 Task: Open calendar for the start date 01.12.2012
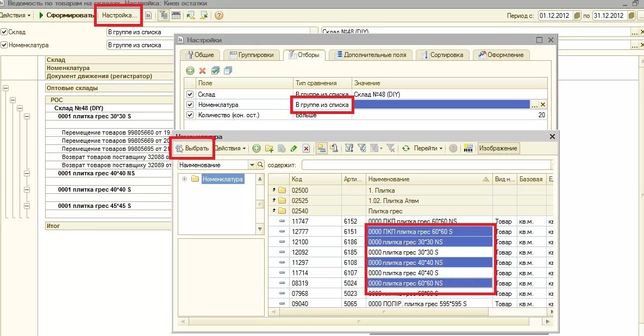(x=577, y=16)
